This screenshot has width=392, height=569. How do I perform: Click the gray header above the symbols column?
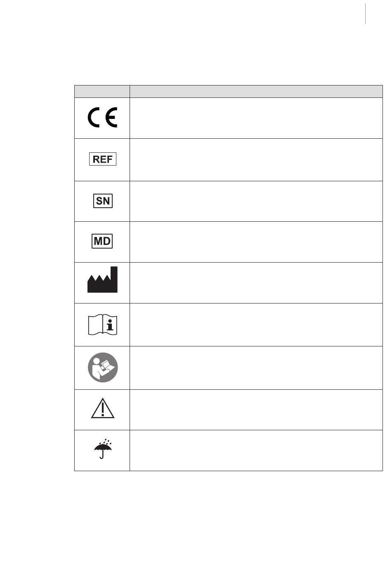coord(102,91)
